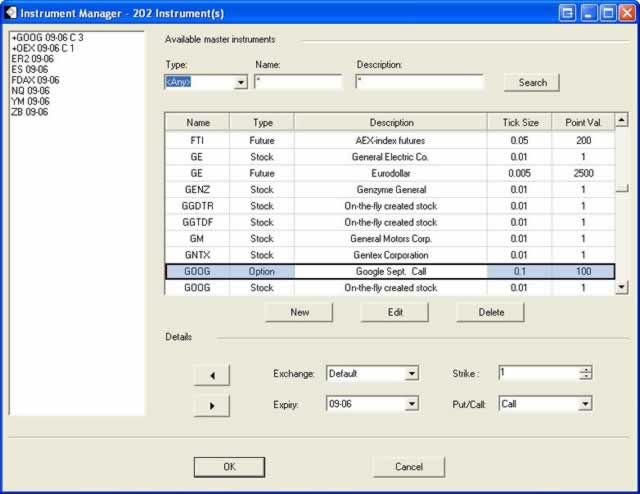
Task: Click the 200 point value cell
Action: pos(583,140)
